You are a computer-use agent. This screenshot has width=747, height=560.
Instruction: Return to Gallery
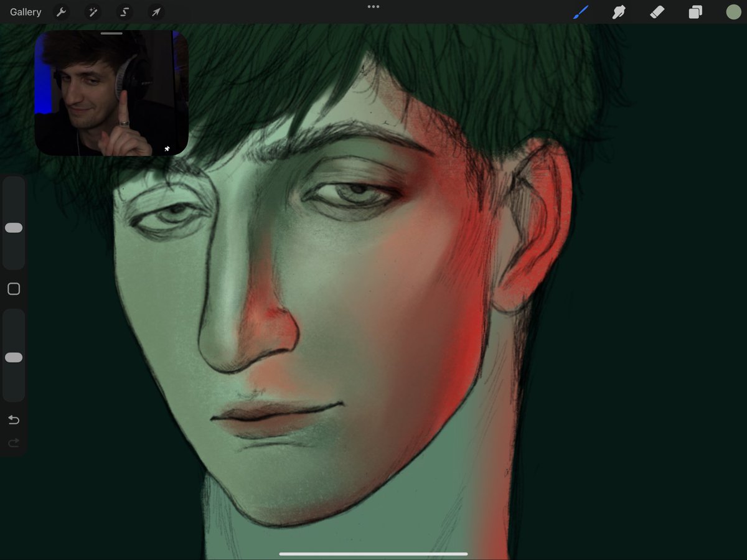click(x=25, y=11)
